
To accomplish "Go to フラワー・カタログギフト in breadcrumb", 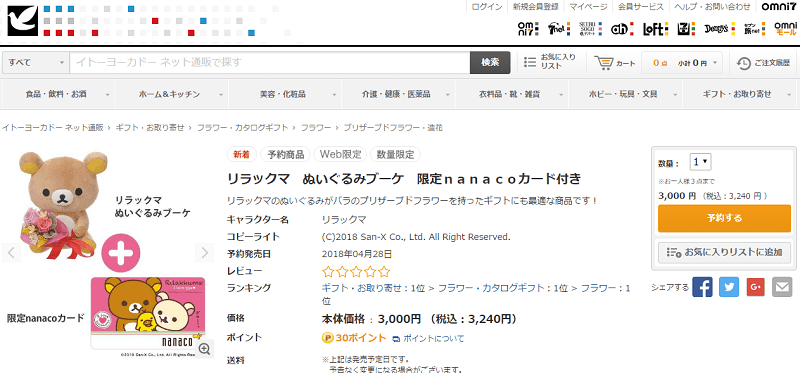I will 242,128.
